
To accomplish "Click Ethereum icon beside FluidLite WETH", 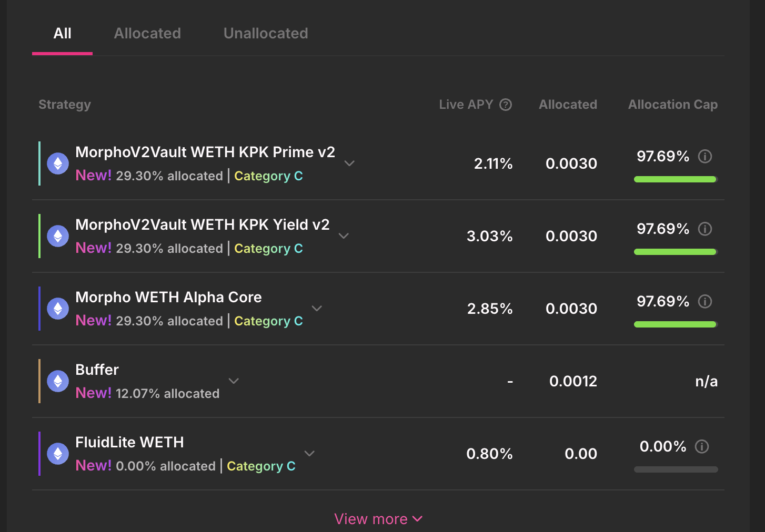I will coord(58,454).
